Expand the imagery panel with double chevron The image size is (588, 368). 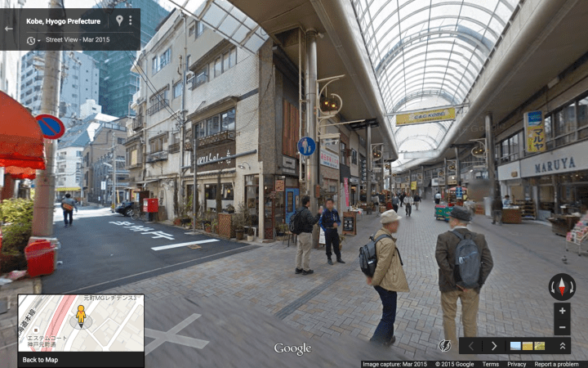[562, 346]
